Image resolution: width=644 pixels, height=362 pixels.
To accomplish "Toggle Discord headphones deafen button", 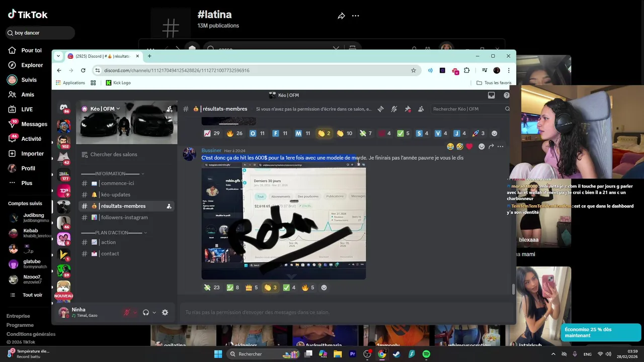I will coord(146,312).
